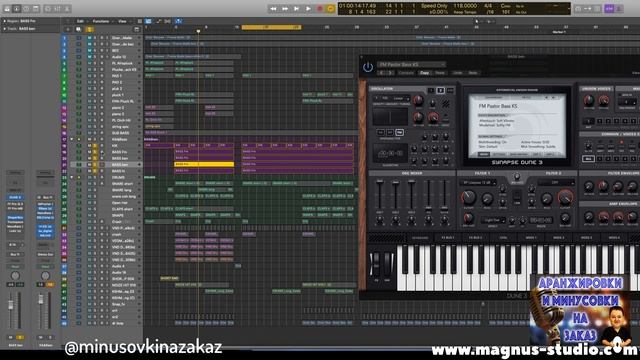Switch to the MSEG 1 tab
The image size is (640, 360).
tap(531, 238)
